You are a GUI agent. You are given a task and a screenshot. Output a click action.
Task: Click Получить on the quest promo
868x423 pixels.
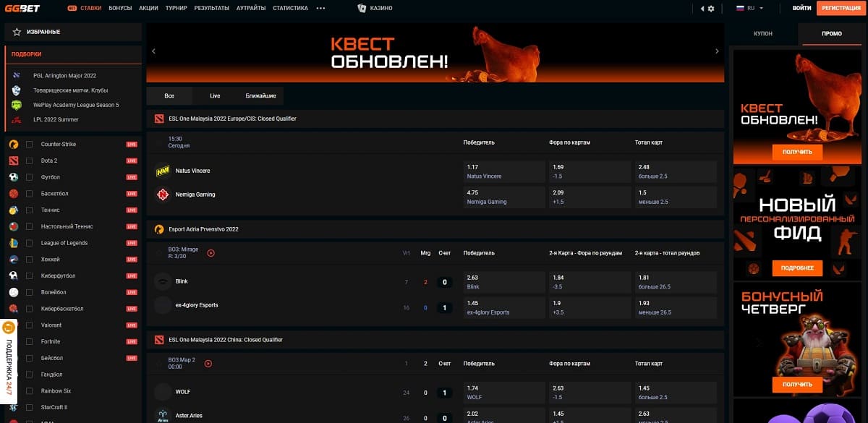coord(797,152)
